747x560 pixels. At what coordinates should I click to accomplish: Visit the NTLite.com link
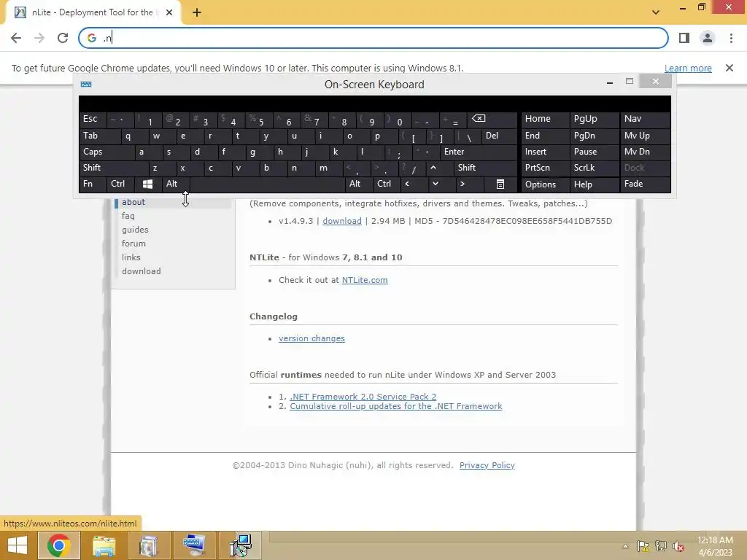(x=365, y=280)
